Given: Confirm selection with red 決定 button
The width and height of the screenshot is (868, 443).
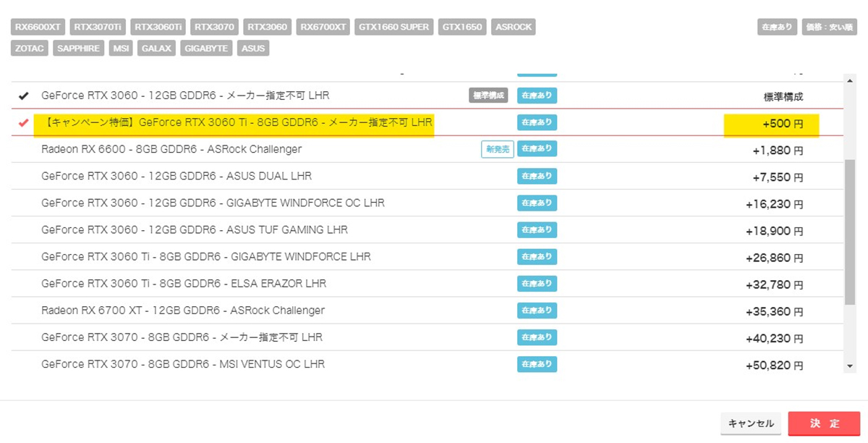Looking at the screenshot, I should click(x=824, y=423).
